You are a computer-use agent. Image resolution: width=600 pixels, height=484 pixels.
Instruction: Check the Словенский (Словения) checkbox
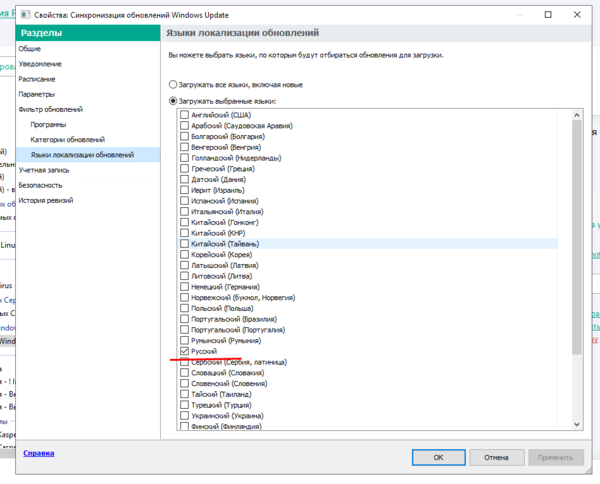184,383
